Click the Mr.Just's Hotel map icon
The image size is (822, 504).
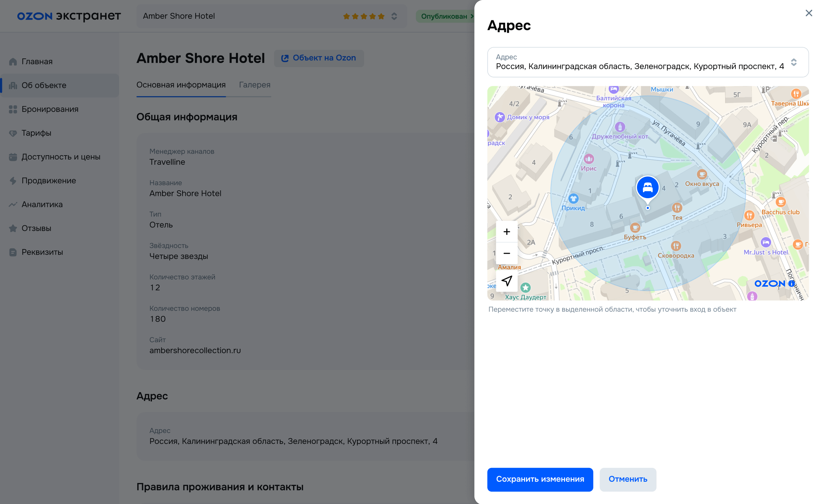click(x=766, y=242)
